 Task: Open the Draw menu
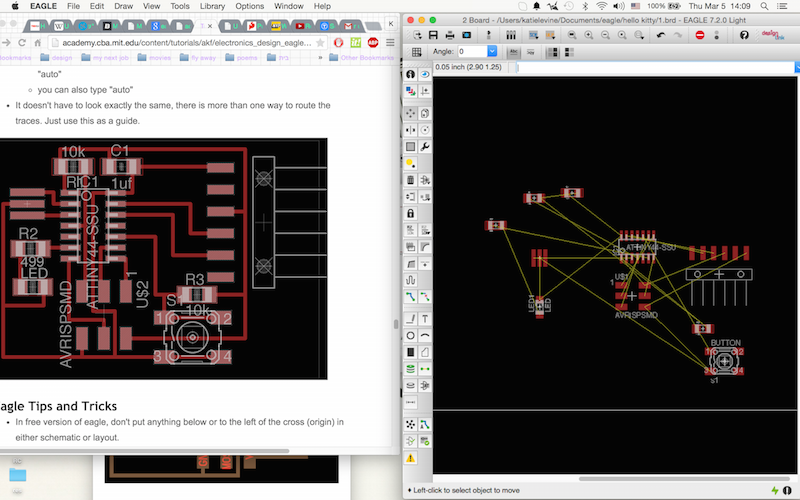click(x=123, y=6)
